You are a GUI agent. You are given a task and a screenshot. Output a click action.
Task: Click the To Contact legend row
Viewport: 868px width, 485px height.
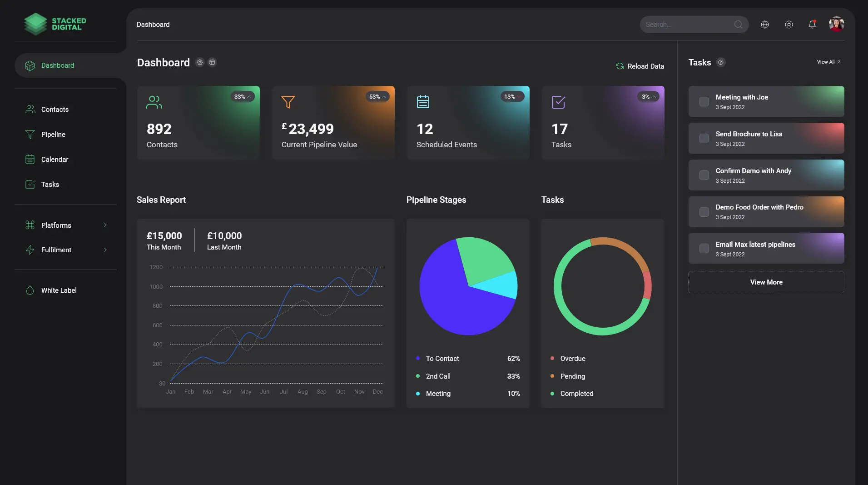point(468,359)
